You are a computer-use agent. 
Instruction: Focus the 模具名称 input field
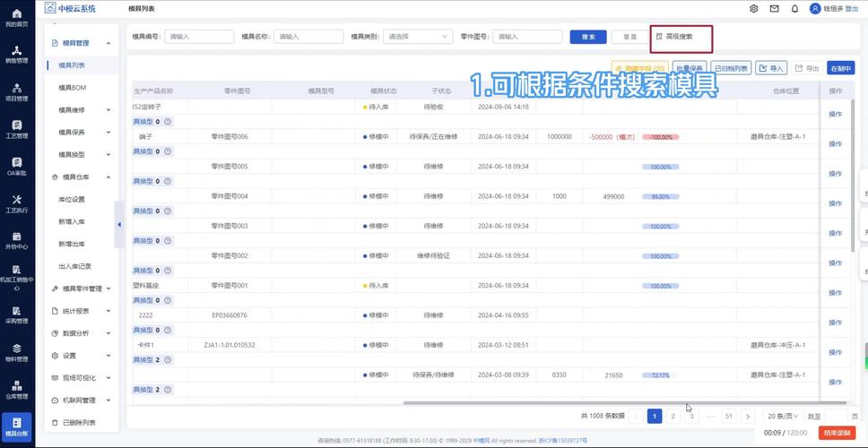(308, 37)
